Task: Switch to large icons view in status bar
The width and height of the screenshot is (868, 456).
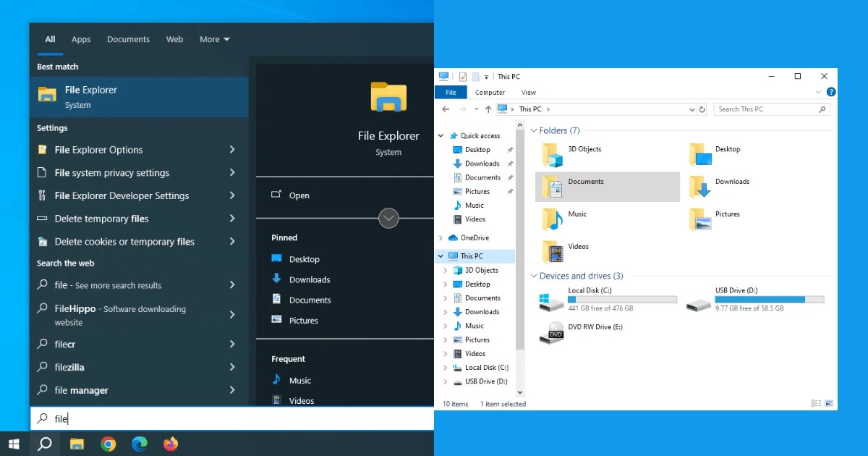Action: click(829, 404)
